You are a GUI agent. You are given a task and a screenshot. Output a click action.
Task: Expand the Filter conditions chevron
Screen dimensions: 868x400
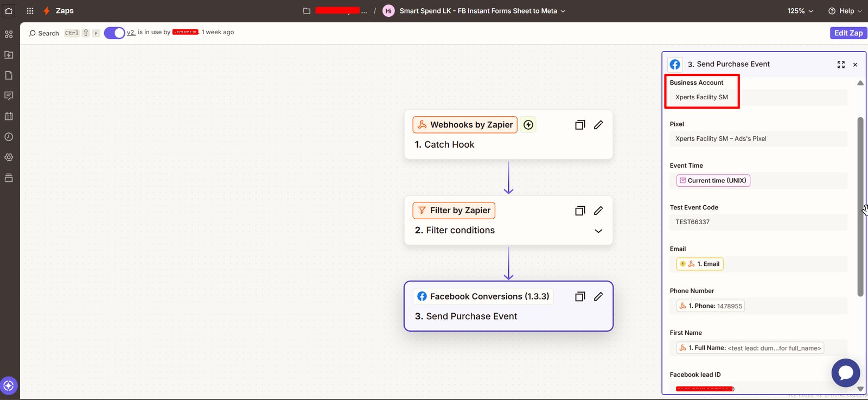tap(598, 231)
